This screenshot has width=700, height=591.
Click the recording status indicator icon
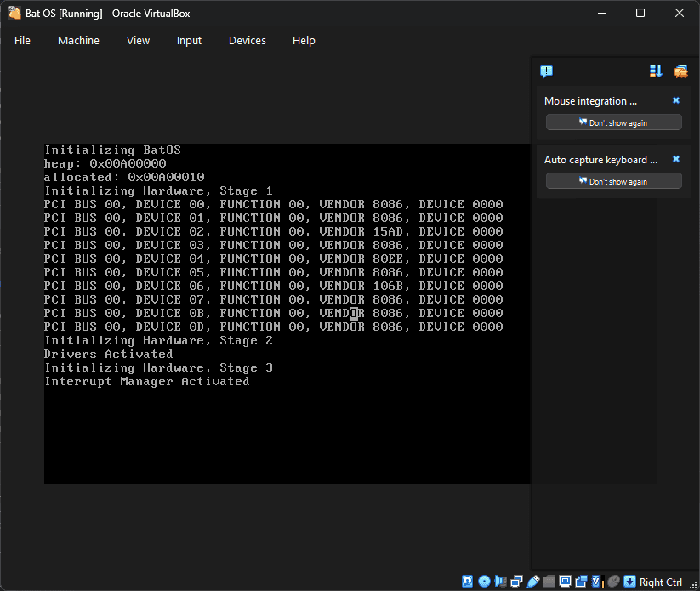581,582
